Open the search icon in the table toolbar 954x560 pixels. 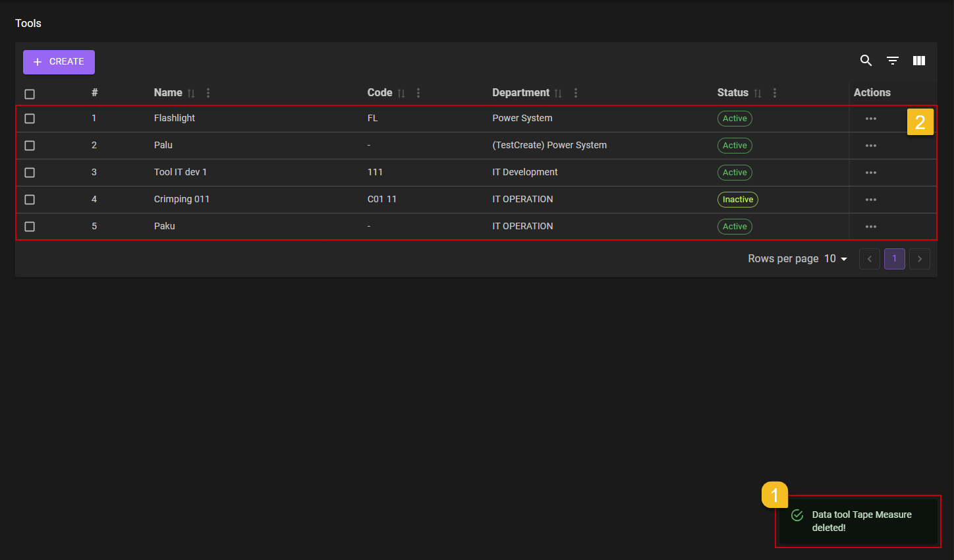(x=866, y=61)
